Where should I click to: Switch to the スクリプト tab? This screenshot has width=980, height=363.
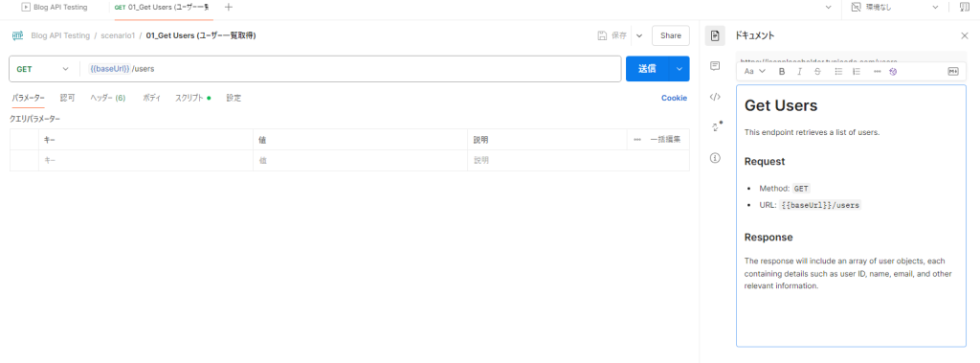pyautogui.click(x=192, y=99)
